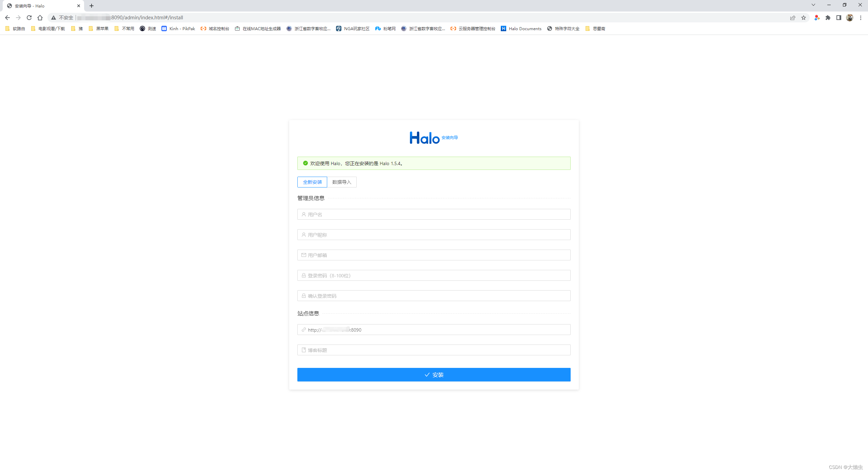Click the 不安全 security warning indicator
This screenshot has height=473, width=868.
62,18
